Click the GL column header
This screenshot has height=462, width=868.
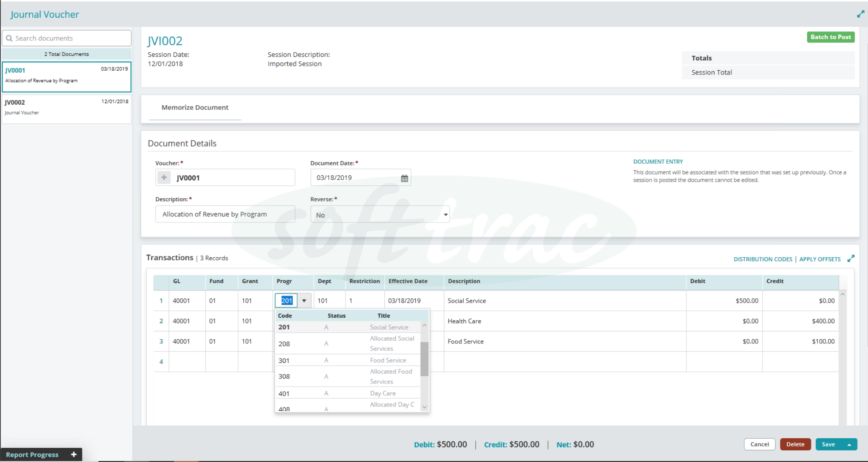click(x=187, y=281)
